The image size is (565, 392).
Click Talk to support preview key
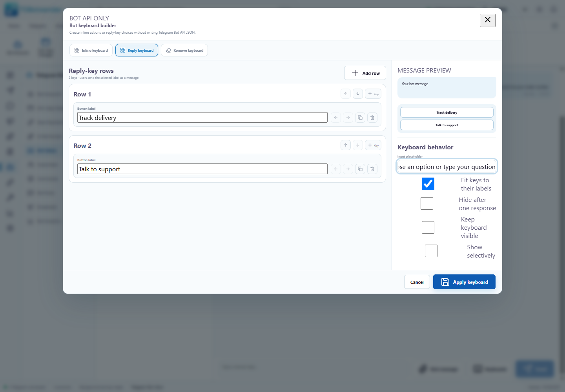click(x=447, y=125)
